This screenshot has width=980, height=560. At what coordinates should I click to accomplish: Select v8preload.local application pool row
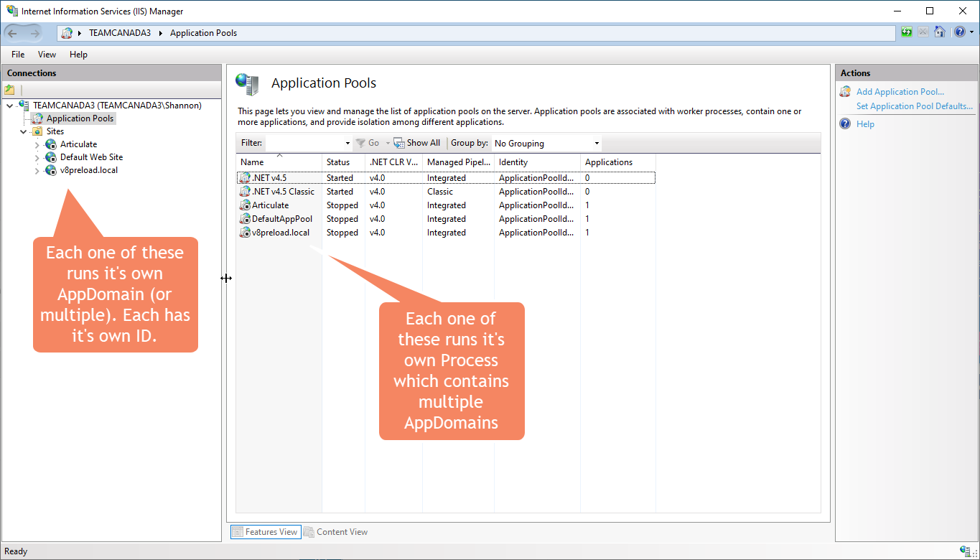coord(446,233)
